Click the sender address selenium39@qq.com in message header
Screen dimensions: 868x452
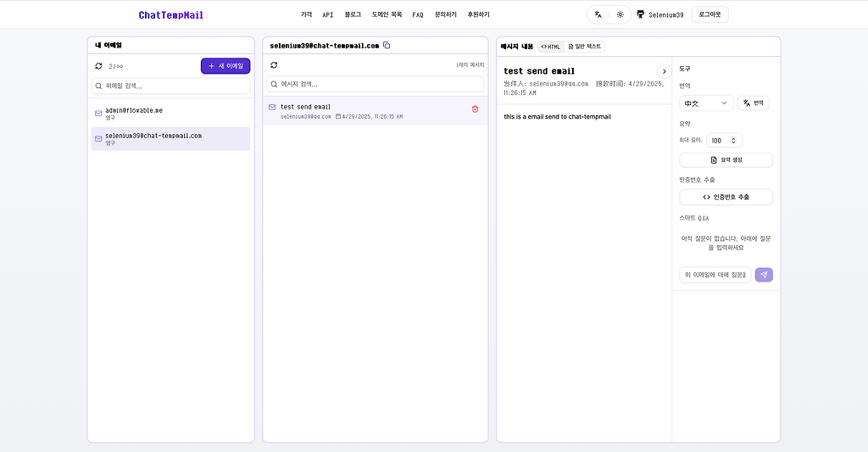pos(559,84)
